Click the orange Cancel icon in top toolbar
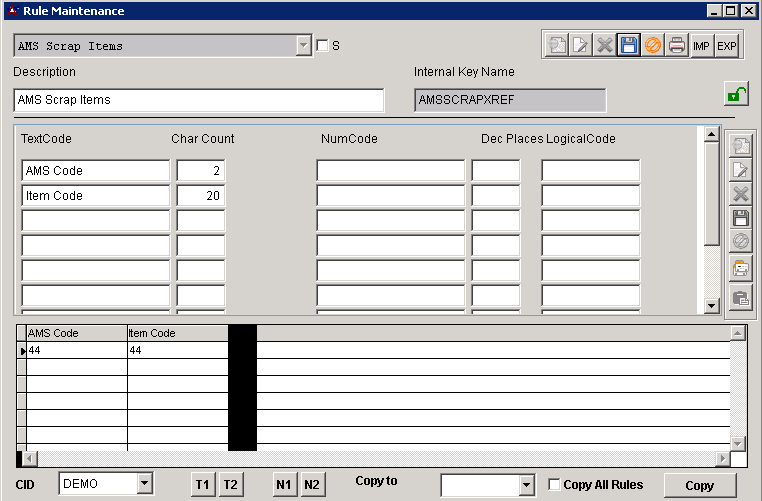Viewport: 762px width, 501px height. pyautogui.click(x=653, y=46)
